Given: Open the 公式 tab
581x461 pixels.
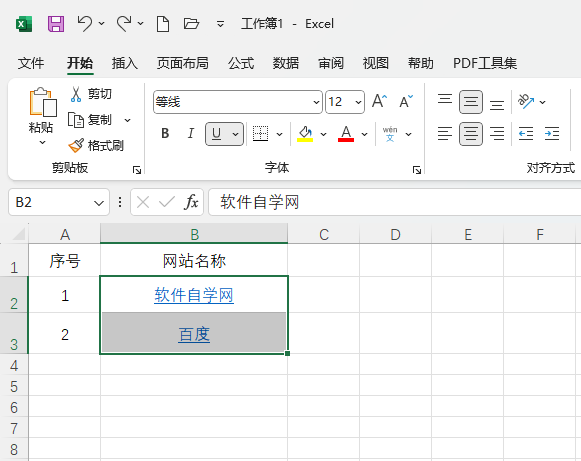Looking at the screenshot, I should 241,63.
